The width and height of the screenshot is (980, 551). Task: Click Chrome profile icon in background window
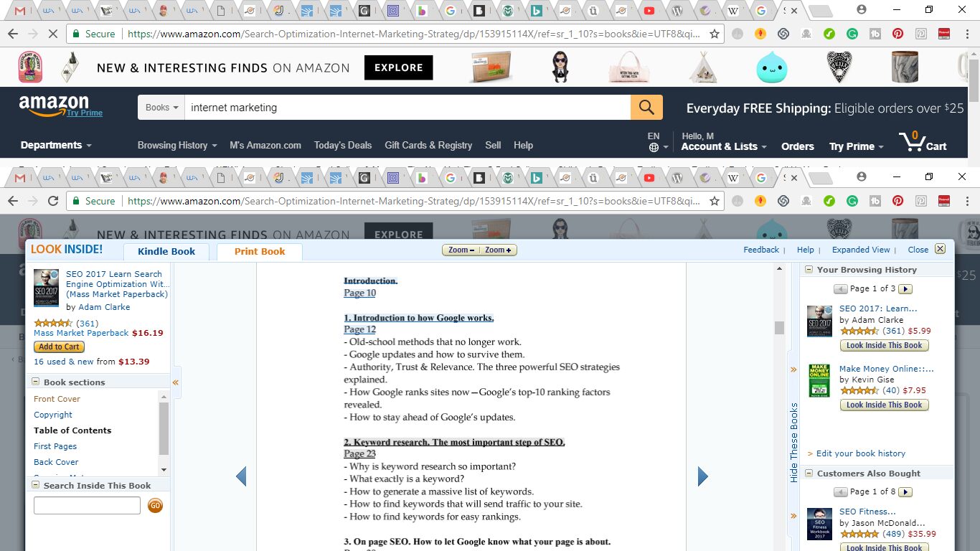click(862, 10)
